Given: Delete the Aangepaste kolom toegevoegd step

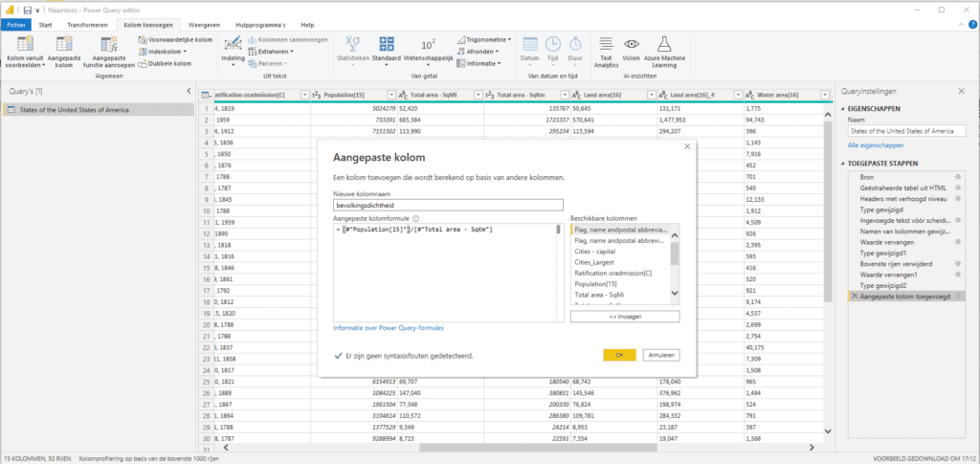Looking at the screenshot, I should click(854, 297).
